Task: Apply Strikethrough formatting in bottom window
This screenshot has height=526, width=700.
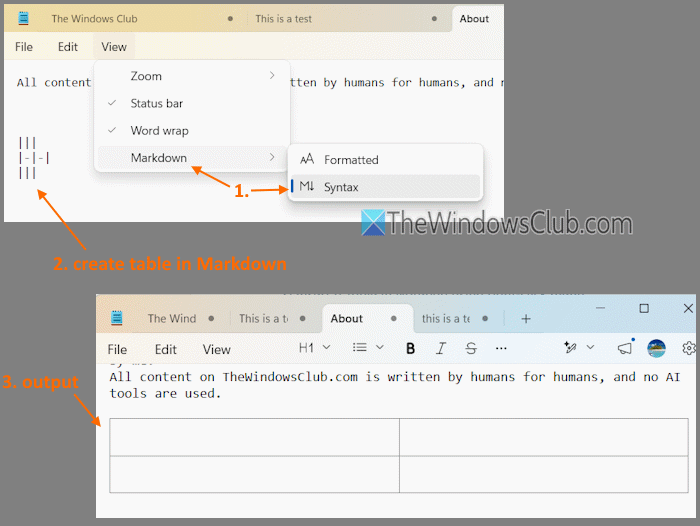Action: (471, 348)
